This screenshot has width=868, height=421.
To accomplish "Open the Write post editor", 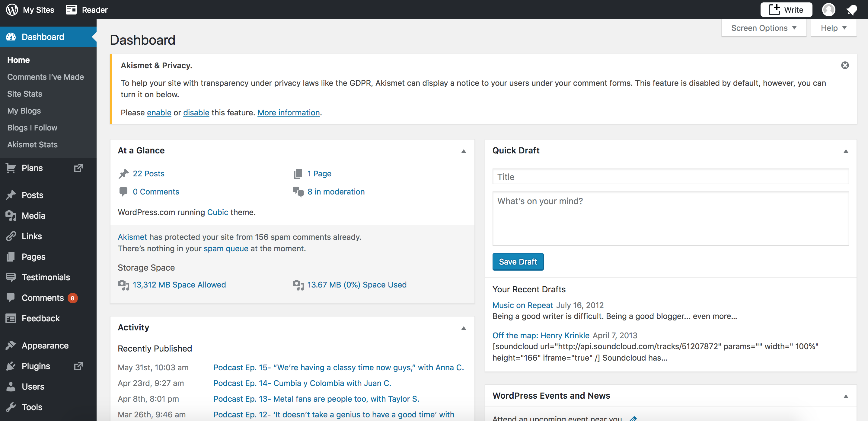I will pyautogui.click(x=786, y=9).
